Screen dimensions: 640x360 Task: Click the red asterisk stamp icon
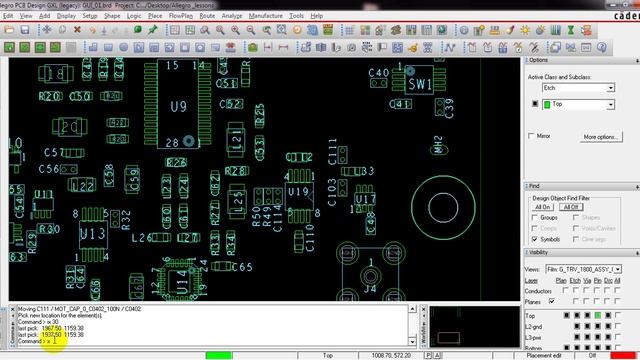tap(231, 47)
